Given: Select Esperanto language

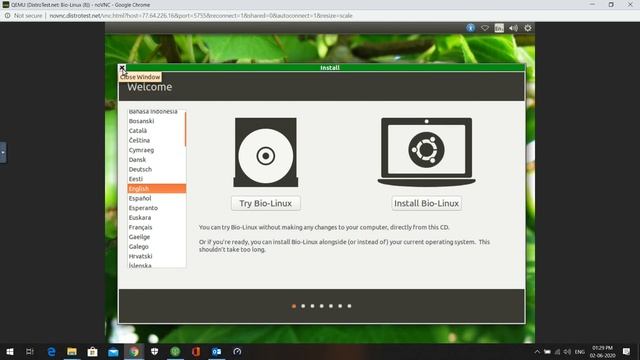Looking at the screenshot, I should (x=156, y=208).
